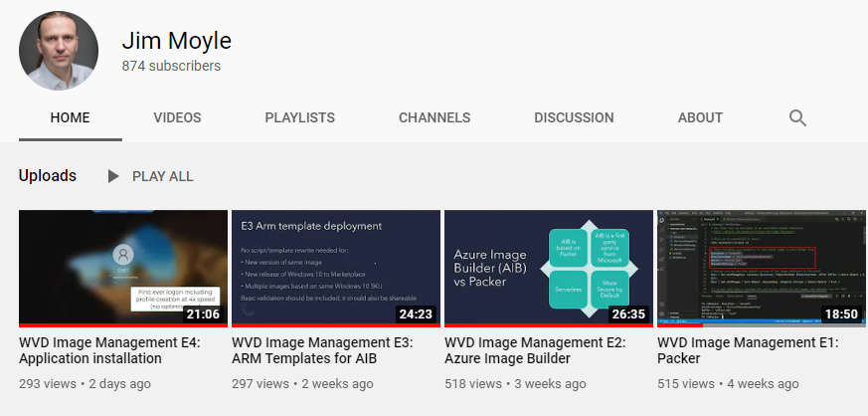Click '297 views • 2 weeks ago' text
The image size is (868, 416).
click(x=302, y=384)
